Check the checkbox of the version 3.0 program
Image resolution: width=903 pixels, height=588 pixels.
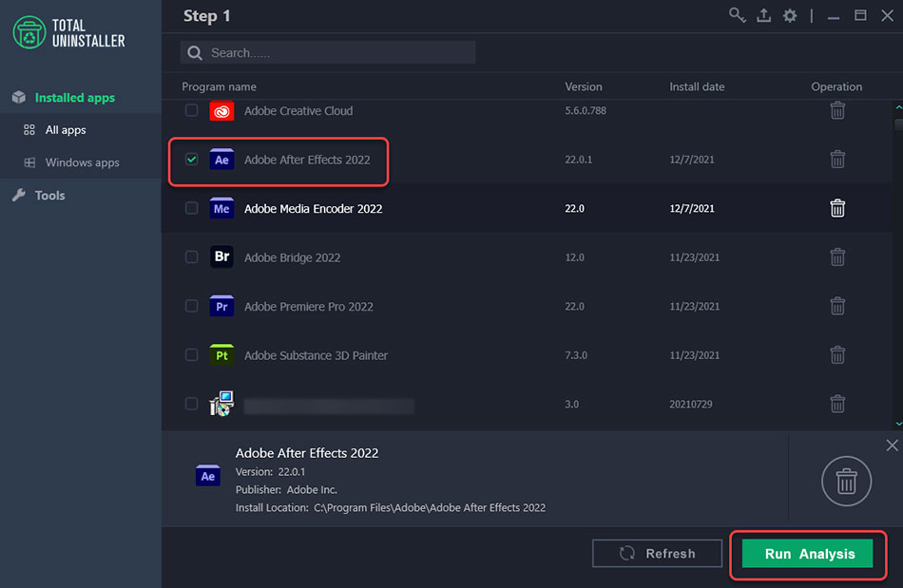click(192, 404)
